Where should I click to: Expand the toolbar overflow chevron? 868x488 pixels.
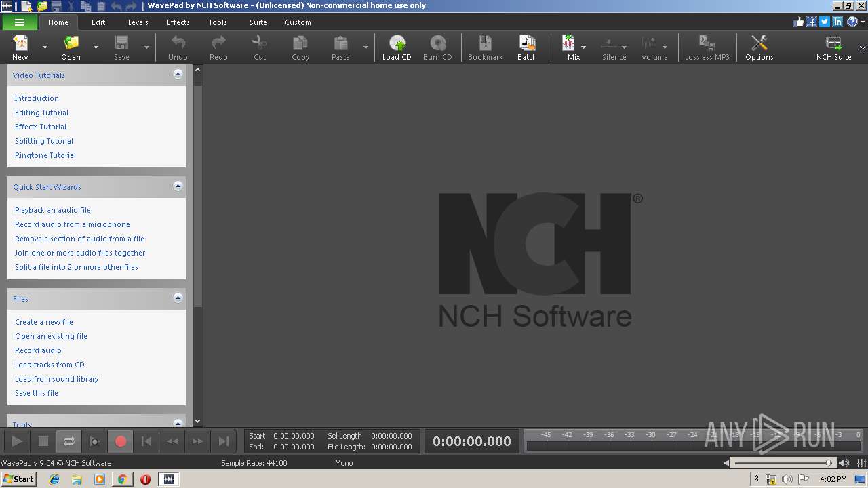tap(862, 47)
